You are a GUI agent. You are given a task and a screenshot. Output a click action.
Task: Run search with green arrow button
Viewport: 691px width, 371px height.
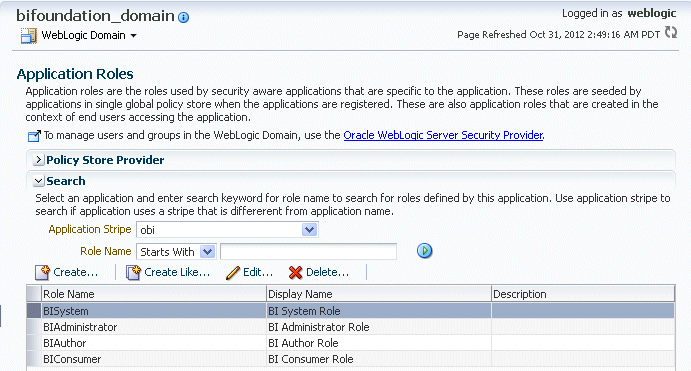click(424, 251)
